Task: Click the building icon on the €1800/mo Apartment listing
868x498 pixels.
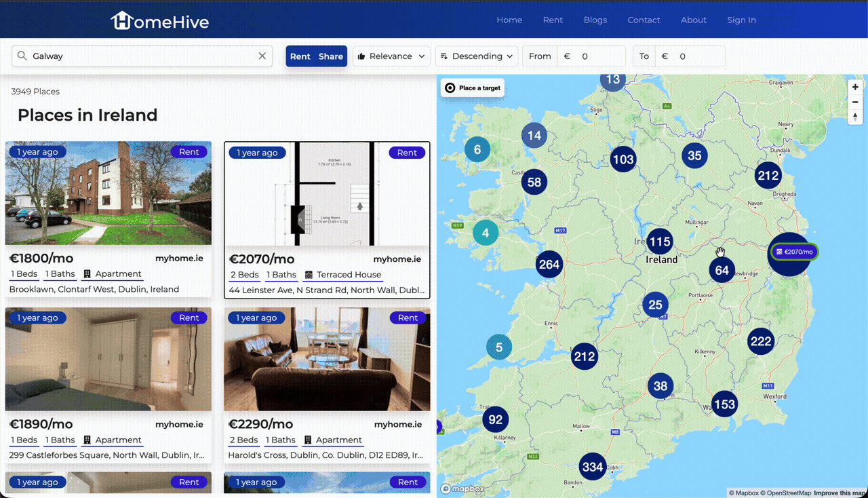Action: [87, 273]
